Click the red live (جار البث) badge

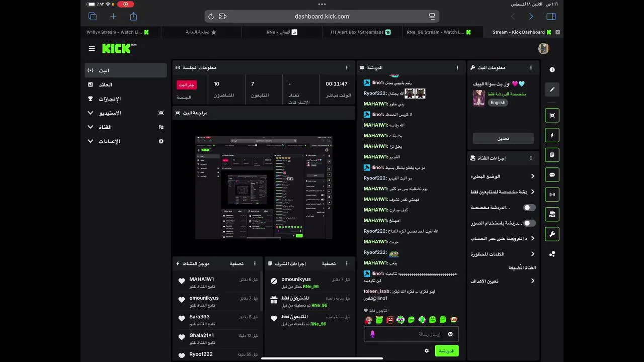187,85
